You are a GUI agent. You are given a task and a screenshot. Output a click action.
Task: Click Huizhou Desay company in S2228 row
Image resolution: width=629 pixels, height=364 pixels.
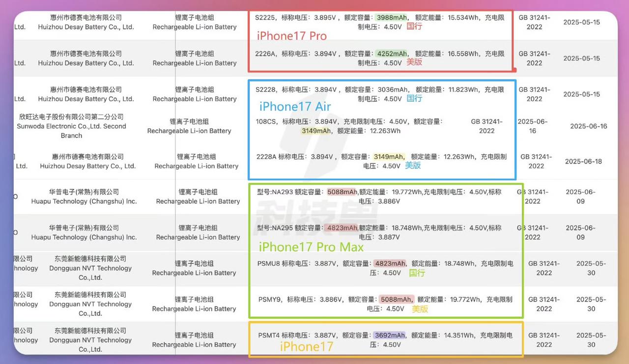86,94
